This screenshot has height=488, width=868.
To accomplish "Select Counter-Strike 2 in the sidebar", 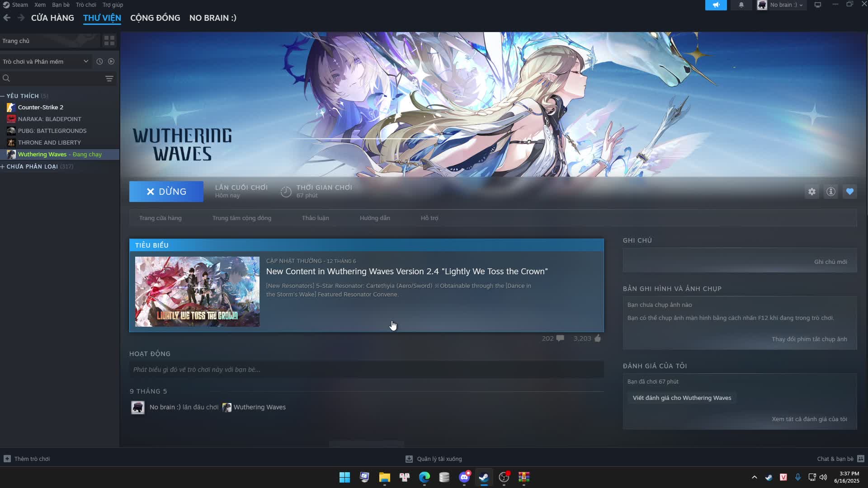I will pyautogui.click(x=41, y=107).
